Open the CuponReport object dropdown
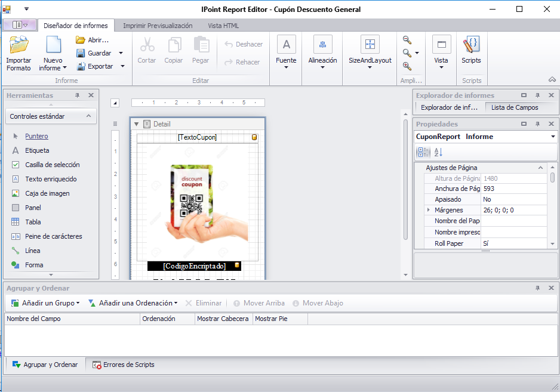 click(x=553, y=137)
